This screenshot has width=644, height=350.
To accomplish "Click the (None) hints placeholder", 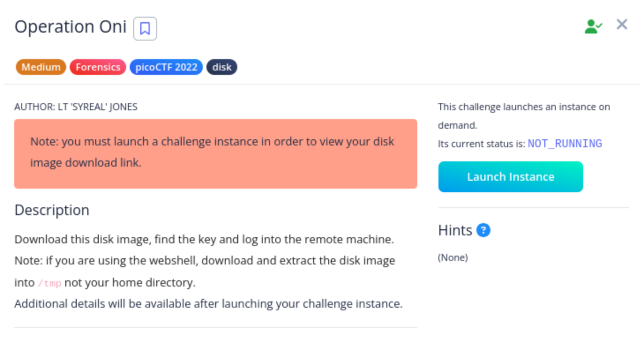I will tap(453, 257).
